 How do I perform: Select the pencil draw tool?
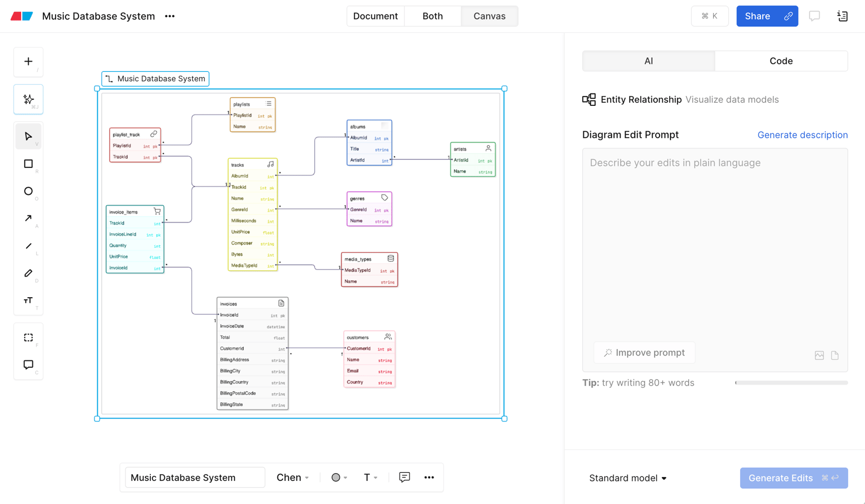28,273
